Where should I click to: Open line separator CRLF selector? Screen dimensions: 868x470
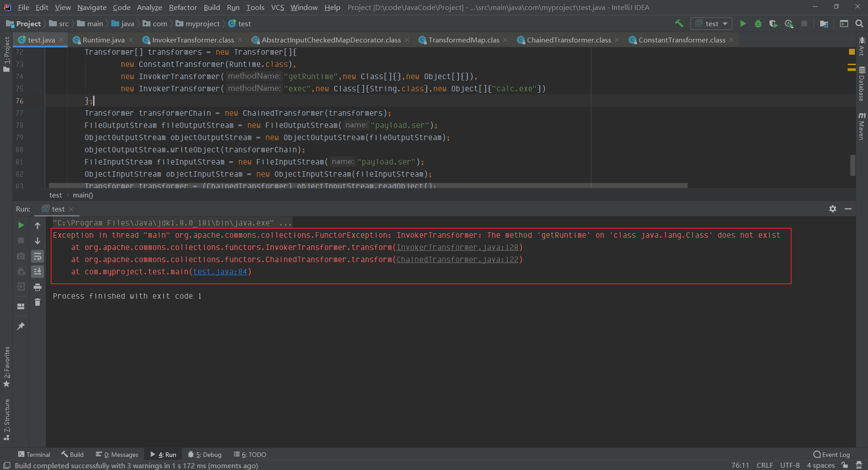pyautogui.click(x=764, y=465)
